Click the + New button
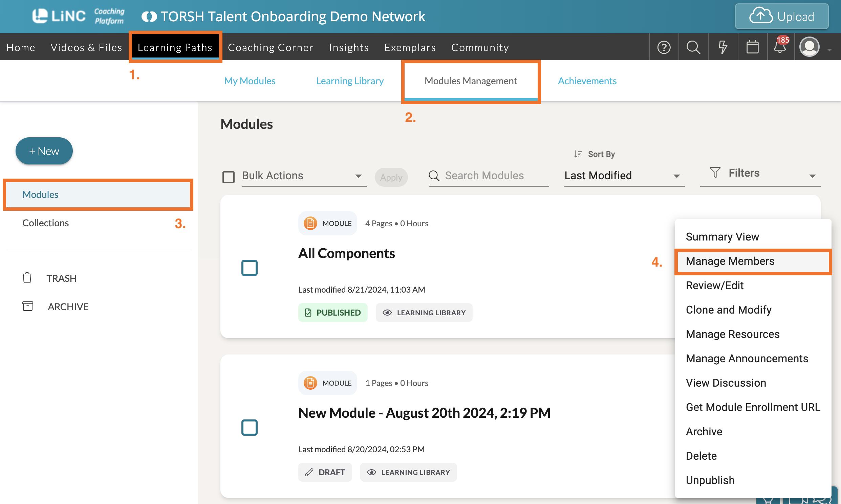Viewport: 841px width, 504px height. coord(44,151)
